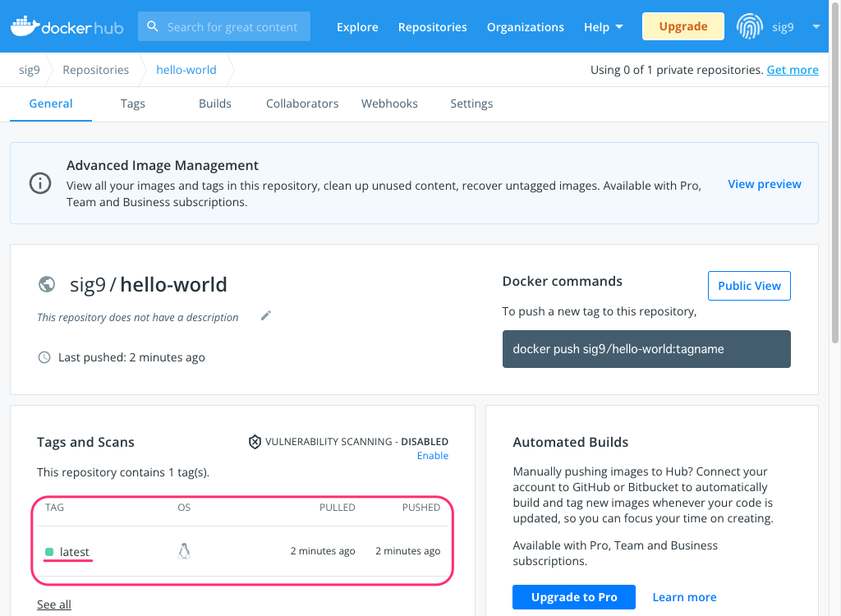Open the Collaborators tab

(x=302, y=103)
